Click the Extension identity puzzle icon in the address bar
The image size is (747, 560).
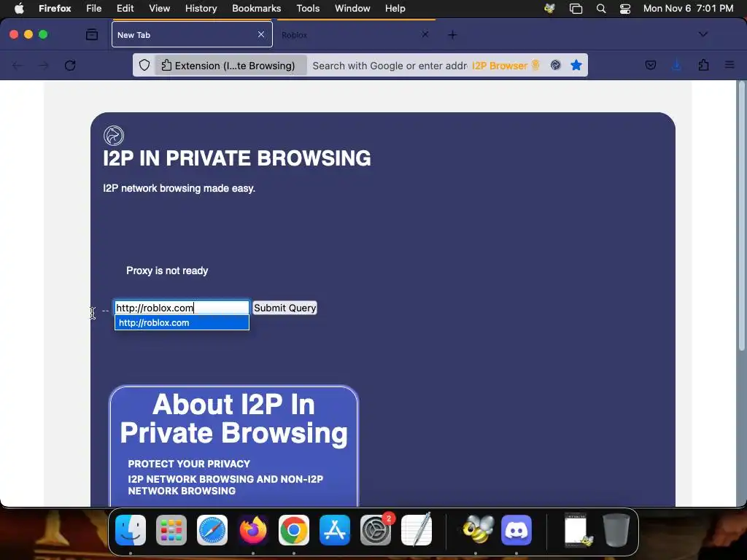point(166,65)
